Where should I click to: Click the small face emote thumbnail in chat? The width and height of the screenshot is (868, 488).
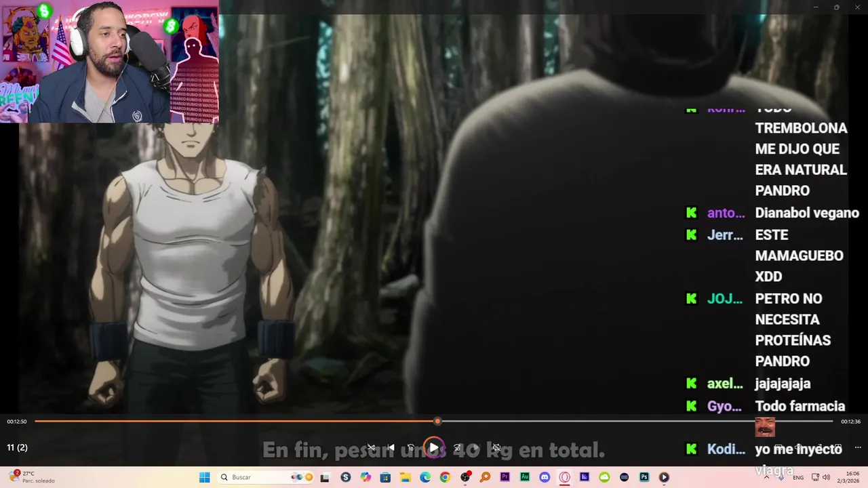point(765,428)
